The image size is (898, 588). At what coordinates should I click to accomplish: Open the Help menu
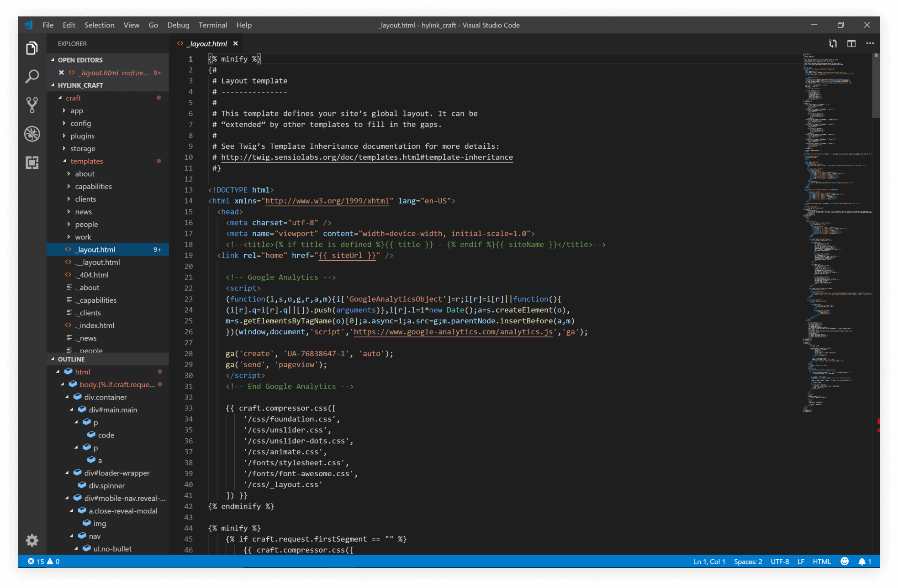coord(244,25)
